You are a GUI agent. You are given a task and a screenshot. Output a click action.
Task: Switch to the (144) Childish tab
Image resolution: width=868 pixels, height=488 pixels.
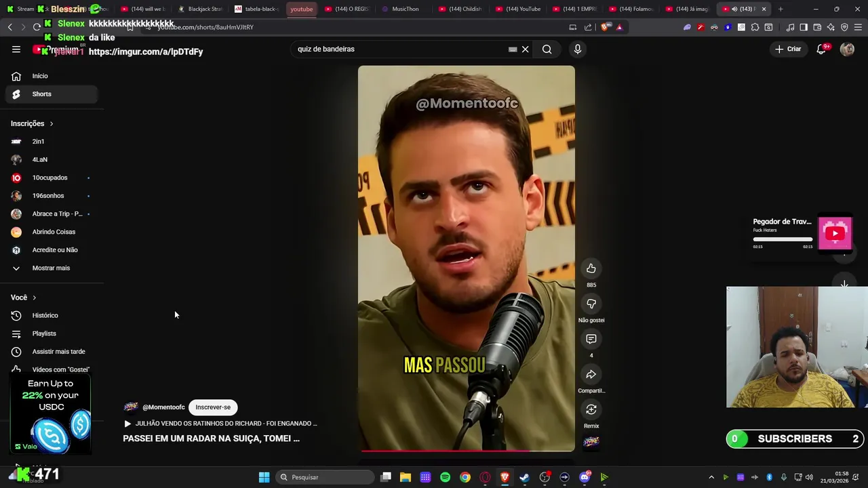tap(460, 9)
